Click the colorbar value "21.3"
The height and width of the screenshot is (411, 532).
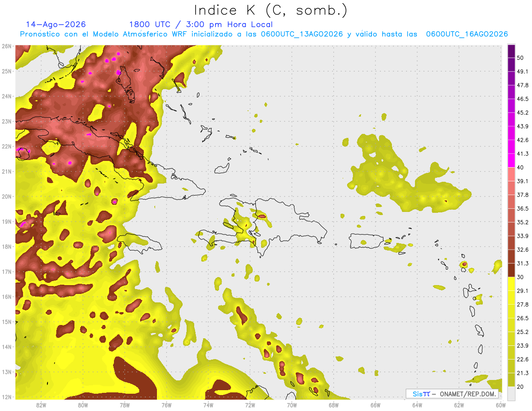pyautogui.click(x=523, y=373)
